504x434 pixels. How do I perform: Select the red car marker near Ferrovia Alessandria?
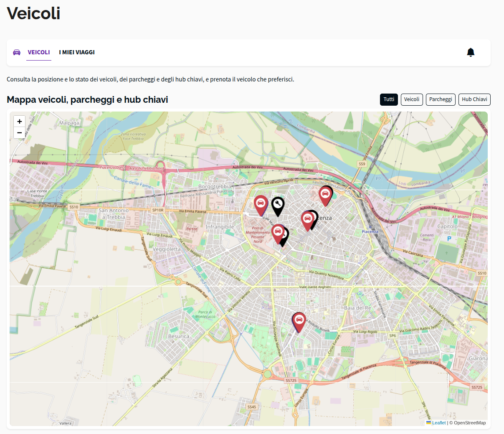pos(325,196)
